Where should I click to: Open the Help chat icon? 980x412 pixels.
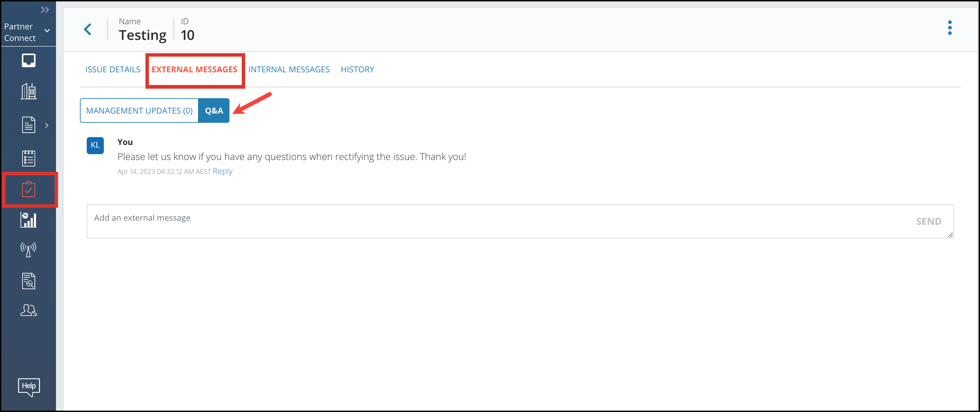coord(29,387)
